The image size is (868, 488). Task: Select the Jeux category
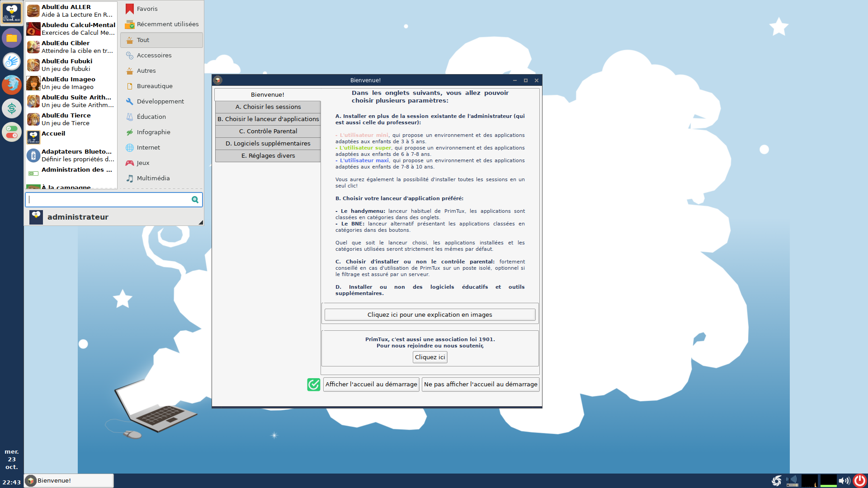pos(161,163)
